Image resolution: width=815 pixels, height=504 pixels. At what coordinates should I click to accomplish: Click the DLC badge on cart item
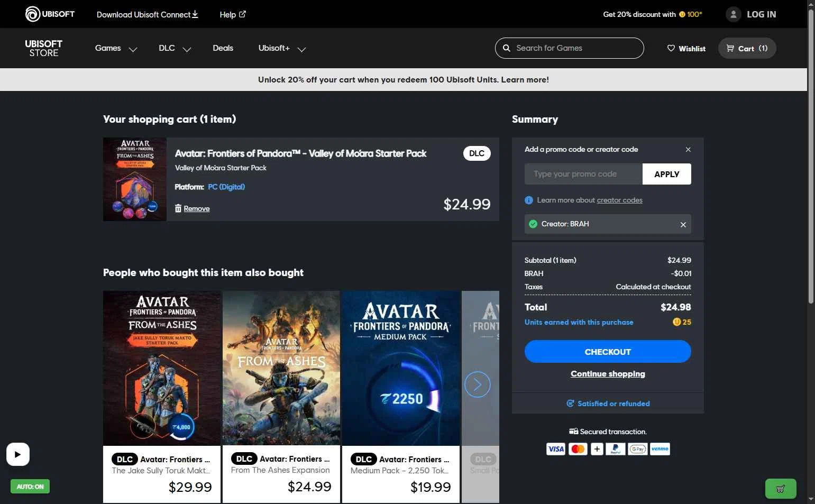pos(477,153)
